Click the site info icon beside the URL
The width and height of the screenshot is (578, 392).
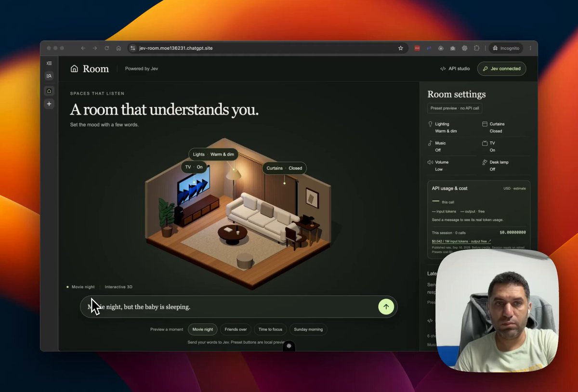pyautogui.click(x=133, y=48)
